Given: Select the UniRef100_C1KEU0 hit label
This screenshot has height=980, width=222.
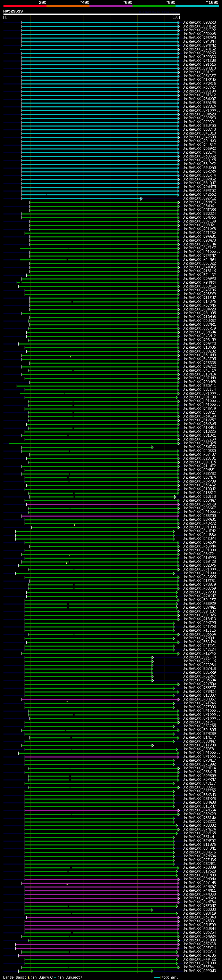Looking at the screenshot, I should click(199, 80).
